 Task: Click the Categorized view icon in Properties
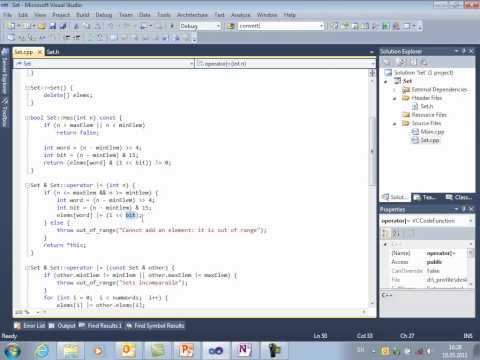click(x=386, y=234)
